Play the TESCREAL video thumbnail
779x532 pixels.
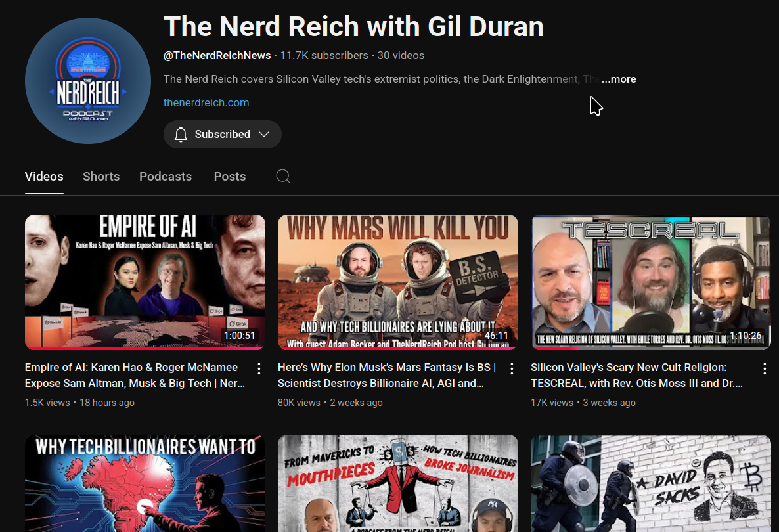651,282
